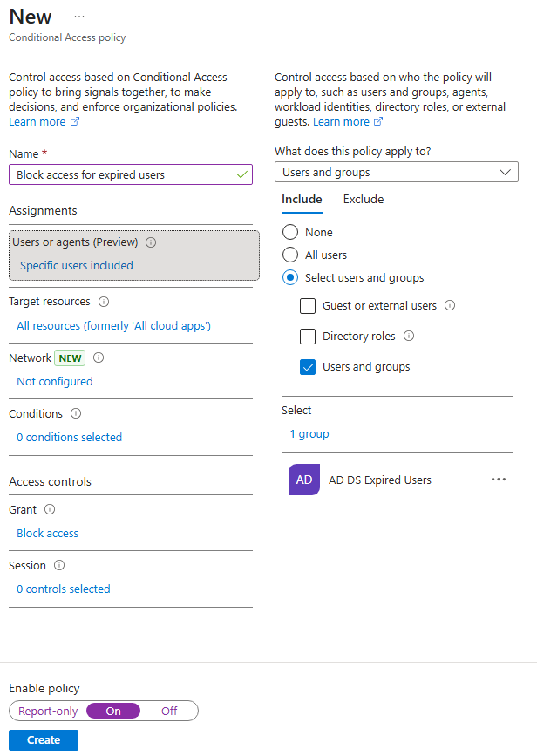Image resolution: width=537 pixels, height=756 pixels.
Task: Select the Include tab
Action: pyautogui.click(x=302, y=199)
